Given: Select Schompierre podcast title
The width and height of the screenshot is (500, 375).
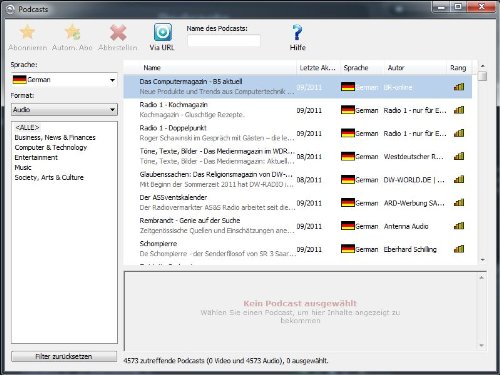Looking at the screenshot, I should coord(158,243).
